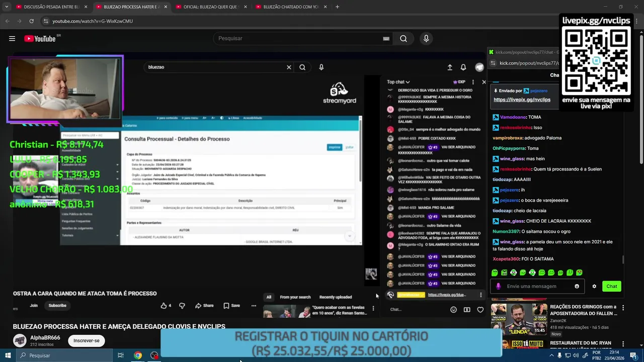Image resolution: width=644 pixels, height=362 pixels.
Task: Click the Kick chat message input
Action: pos(538,287)
